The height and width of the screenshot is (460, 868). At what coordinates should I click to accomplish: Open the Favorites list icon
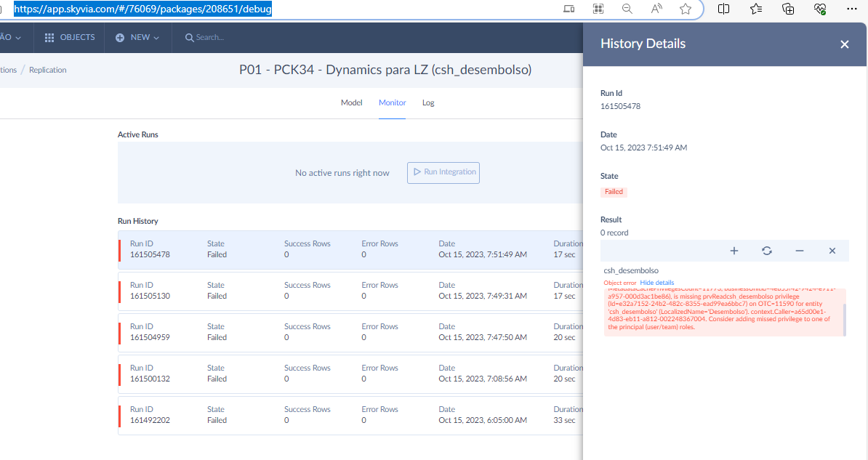755,9
